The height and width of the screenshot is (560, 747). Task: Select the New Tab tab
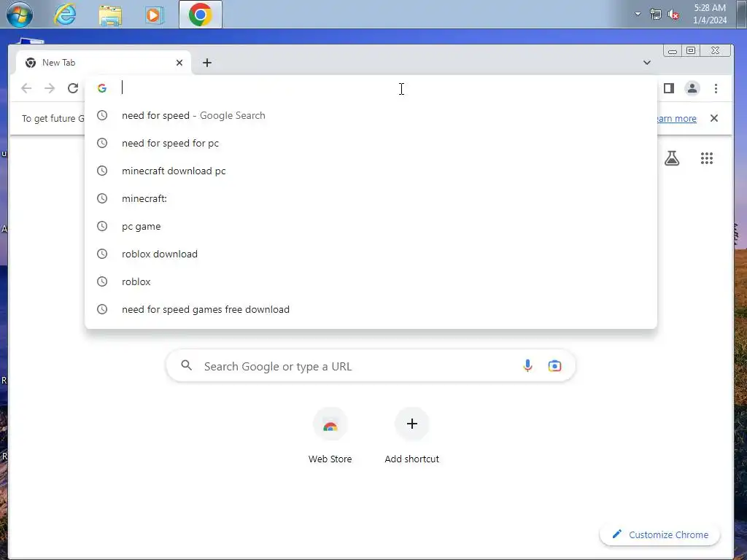[104, 63]
